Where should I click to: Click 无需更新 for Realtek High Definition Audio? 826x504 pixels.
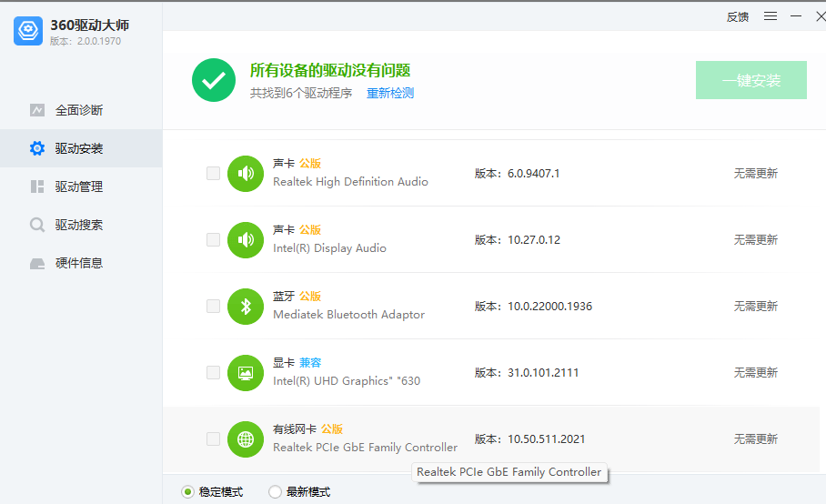pyautogui.click(x=755, y=173)
